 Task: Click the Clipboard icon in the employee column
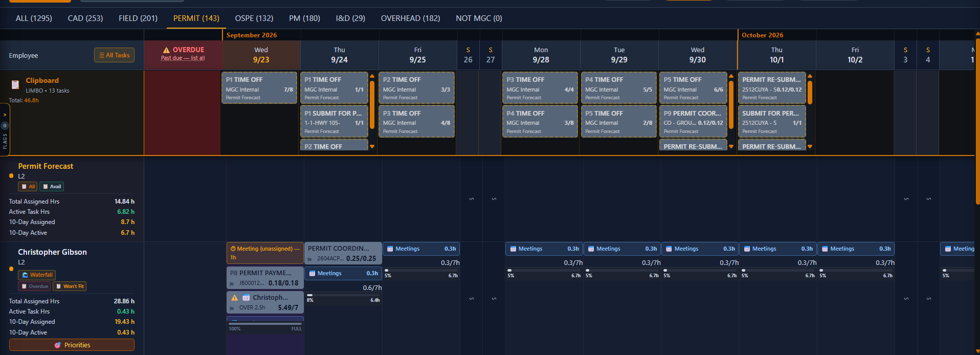[x=15, y=85]
